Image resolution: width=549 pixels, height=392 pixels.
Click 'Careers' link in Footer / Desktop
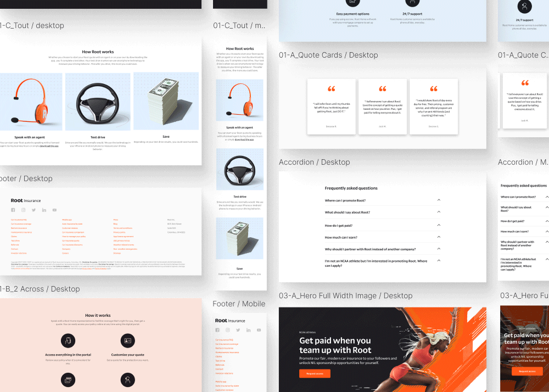click(x=65, y=253)
